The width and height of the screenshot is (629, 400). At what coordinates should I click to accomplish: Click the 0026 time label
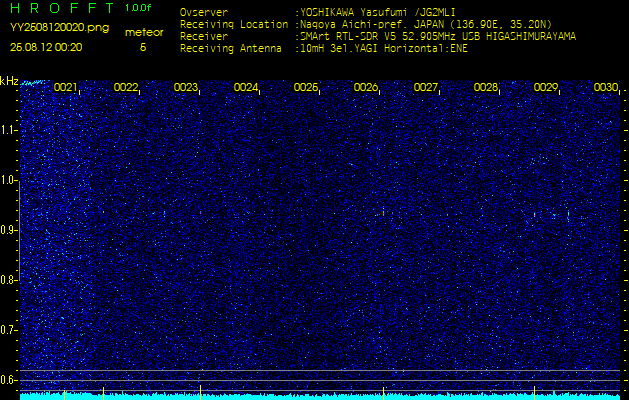click(366, 87)
